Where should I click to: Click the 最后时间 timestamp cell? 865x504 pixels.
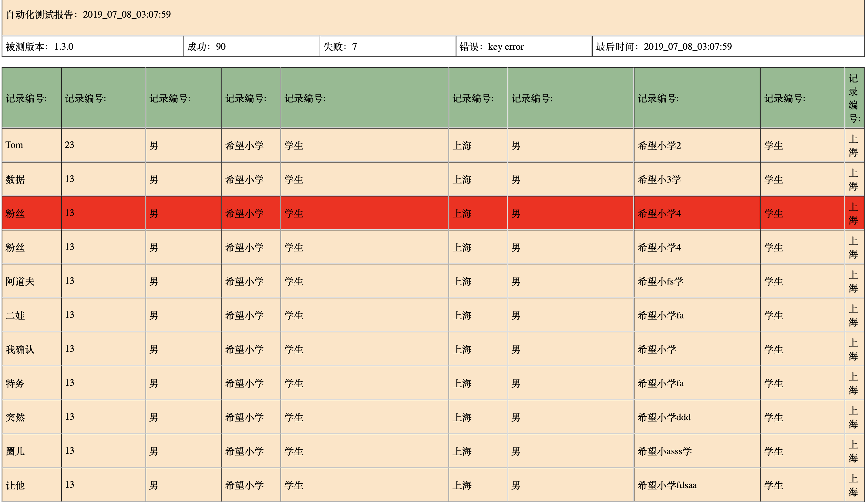(x=663, y=47)
